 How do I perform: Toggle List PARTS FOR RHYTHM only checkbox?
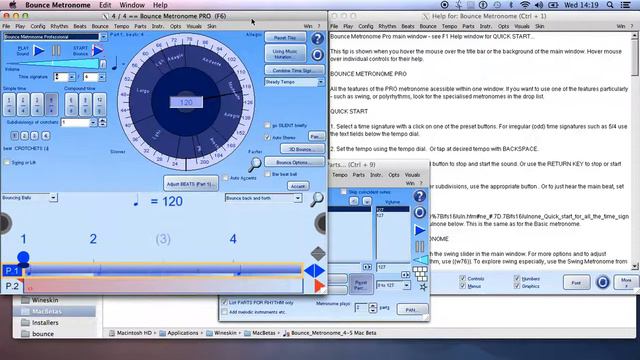click(224, 302)
